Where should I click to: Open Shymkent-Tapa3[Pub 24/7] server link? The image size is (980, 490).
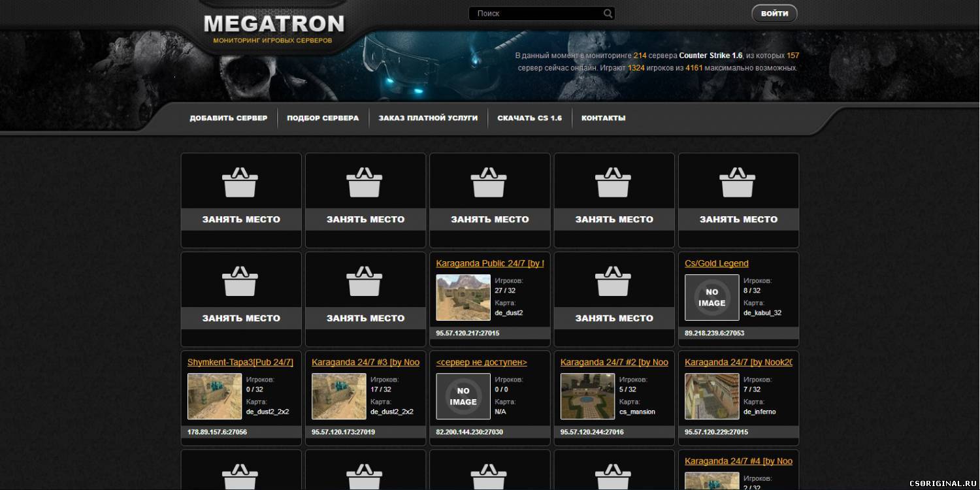click(240, 362)
